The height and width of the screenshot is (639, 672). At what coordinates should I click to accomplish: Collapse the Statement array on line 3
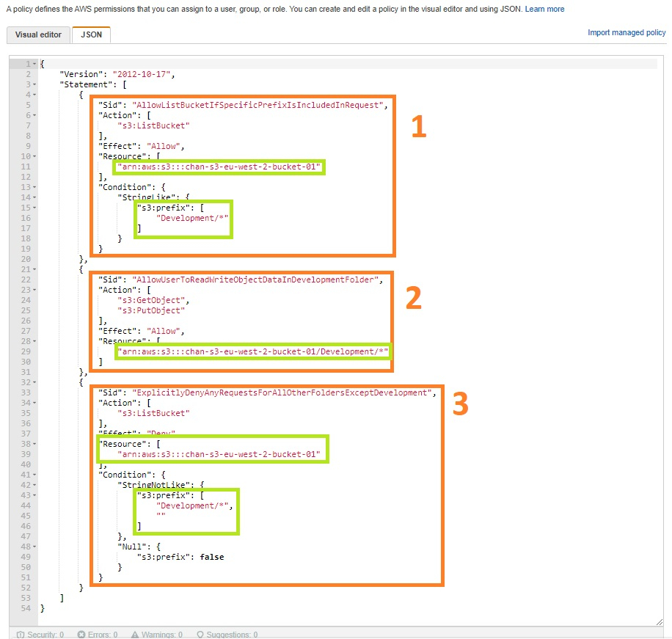(x=34, y=84)
